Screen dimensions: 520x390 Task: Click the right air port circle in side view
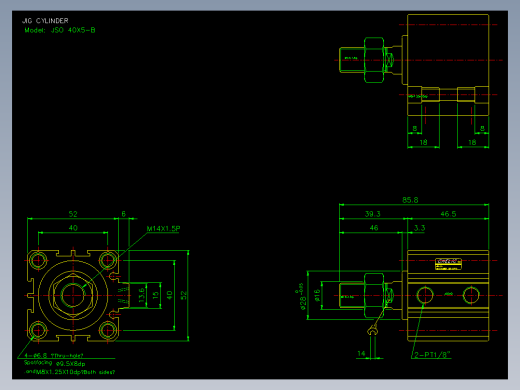pyautogui.click(x=471, y=295)
